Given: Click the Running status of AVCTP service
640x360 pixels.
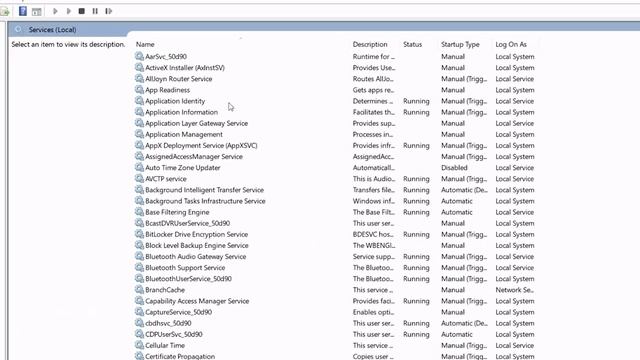Looking at the screenshot, I should pyautogui.click(x=416, y=179).
